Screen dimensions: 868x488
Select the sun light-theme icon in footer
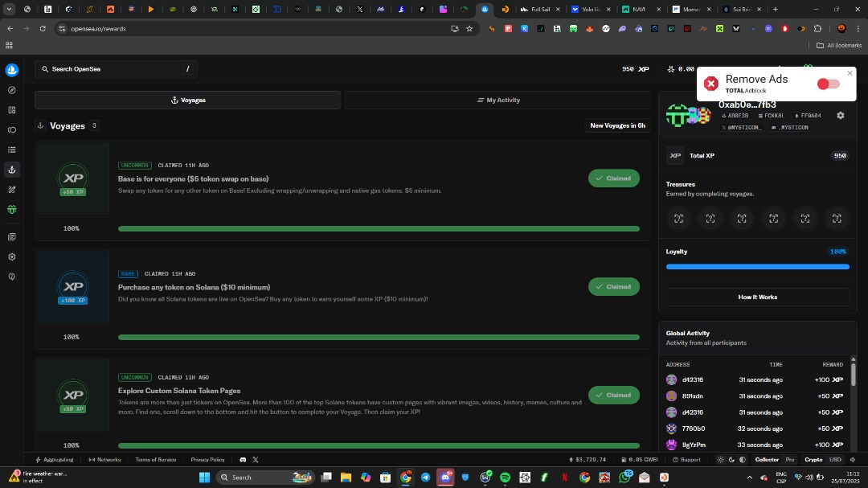720,460
